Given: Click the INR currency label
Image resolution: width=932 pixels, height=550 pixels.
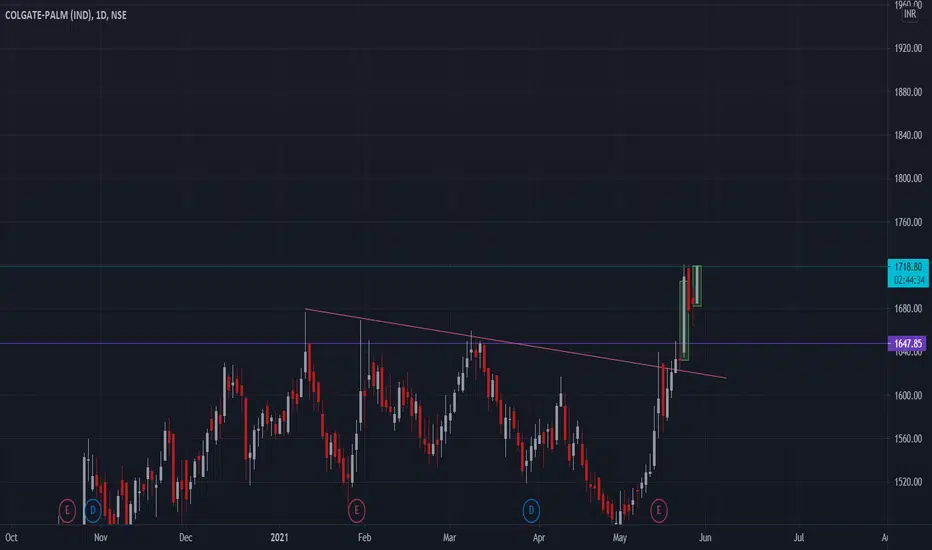Looking at the screenshot, I should tap(910, 14).
